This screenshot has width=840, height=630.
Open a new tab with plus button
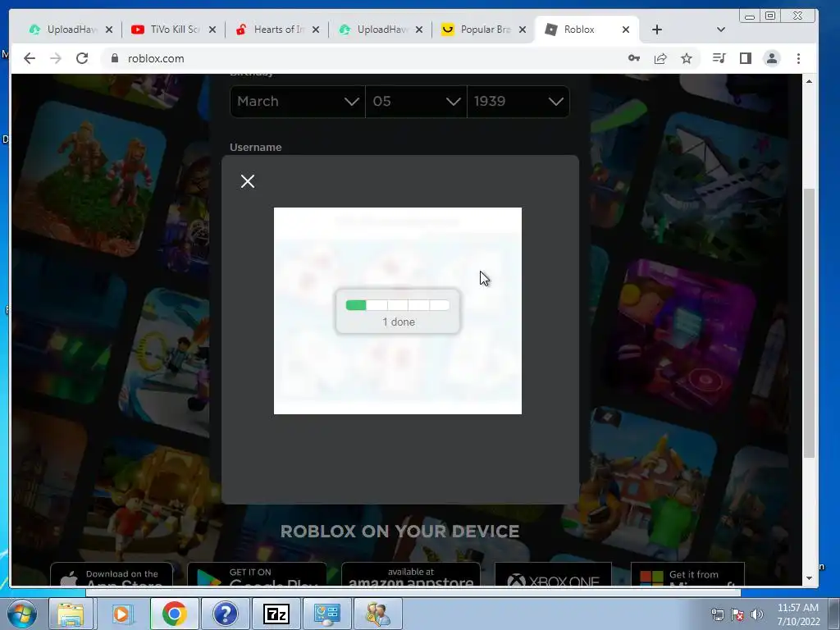point(657,30)
